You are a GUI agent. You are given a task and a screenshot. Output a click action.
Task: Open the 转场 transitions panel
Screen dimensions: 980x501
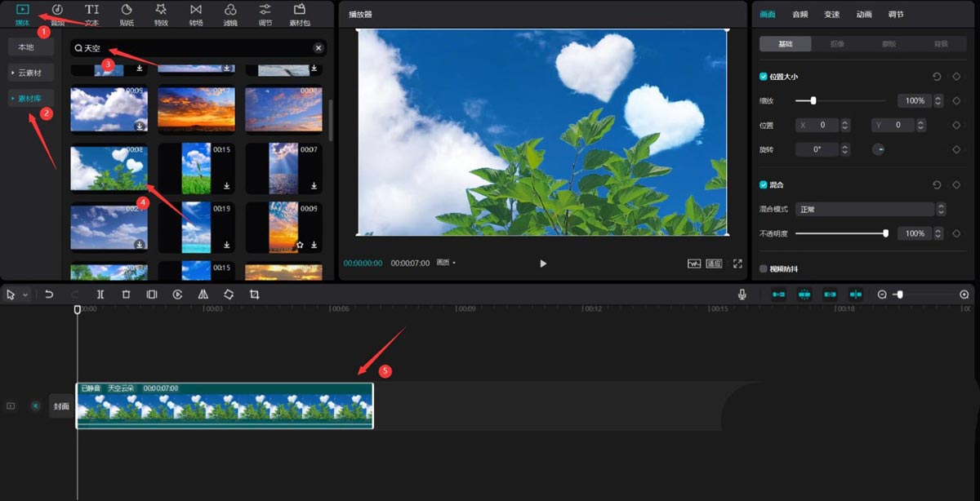tap(196, 14)
